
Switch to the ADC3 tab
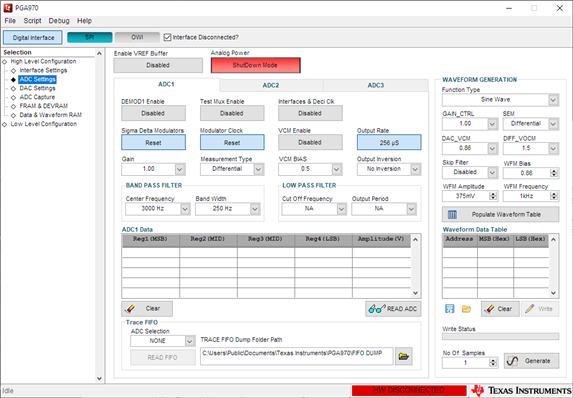[x=376, y=85]
